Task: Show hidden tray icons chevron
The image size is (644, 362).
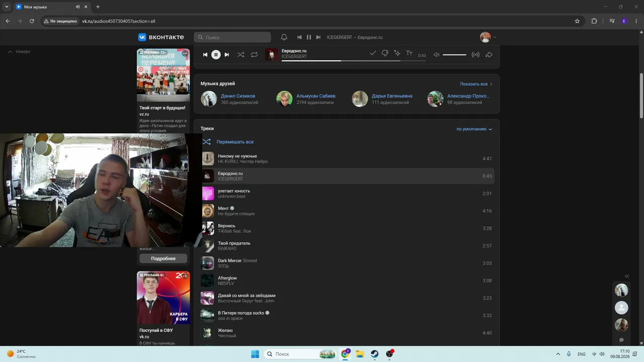Action: pyautogui.click(x=558, y=354)
